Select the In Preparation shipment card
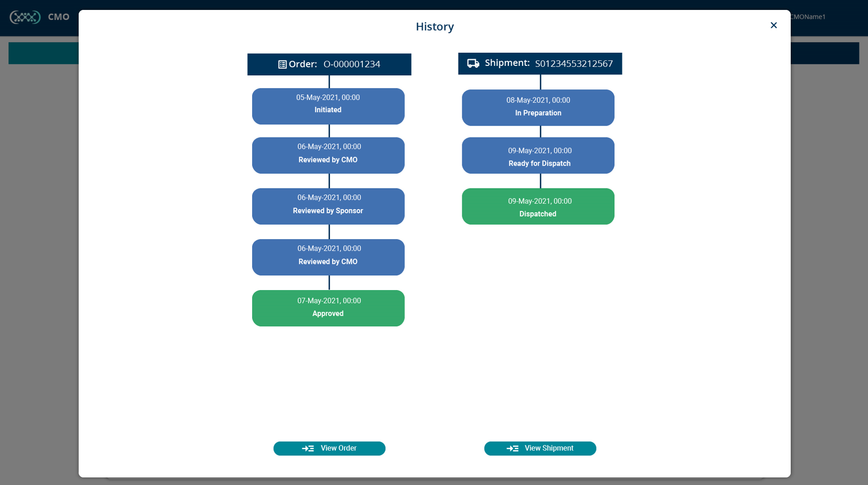868x485 pixels. point(538,108)
